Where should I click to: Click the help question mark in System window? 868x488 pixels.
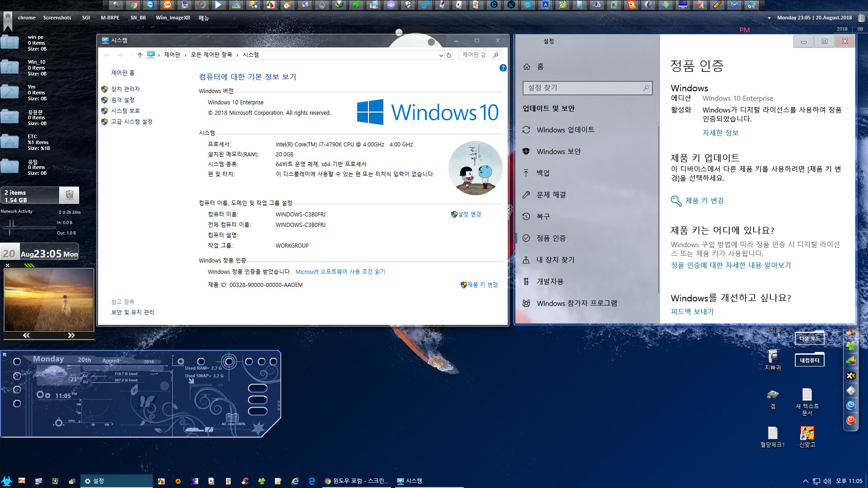click(503, 68)
